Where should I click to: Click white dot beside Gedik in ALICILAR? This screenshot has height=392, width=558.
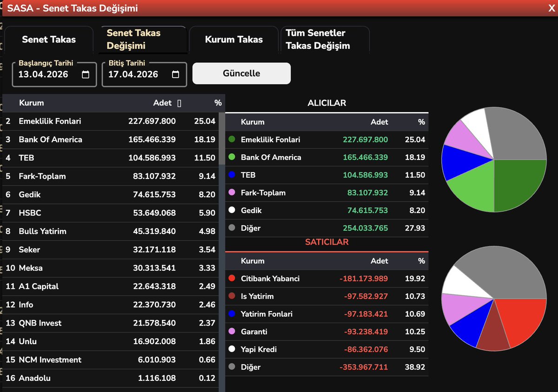point(232,210)
